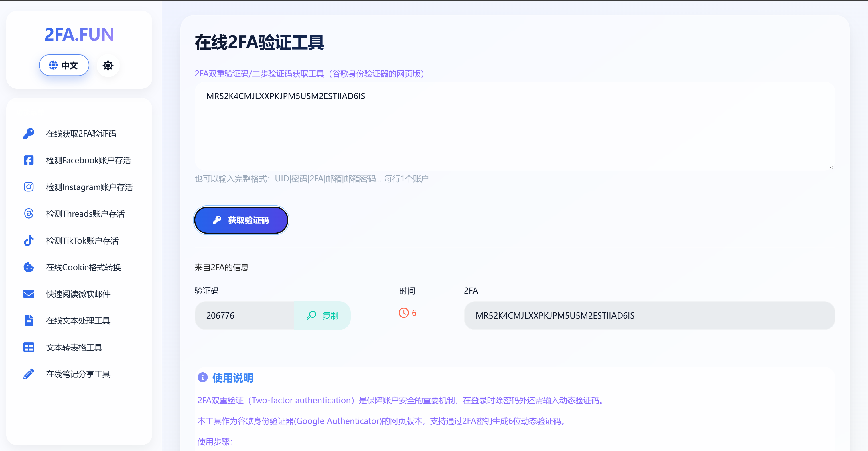Open the 中文 language selector
Screen dimensions: 868x451
coord(64,65)
